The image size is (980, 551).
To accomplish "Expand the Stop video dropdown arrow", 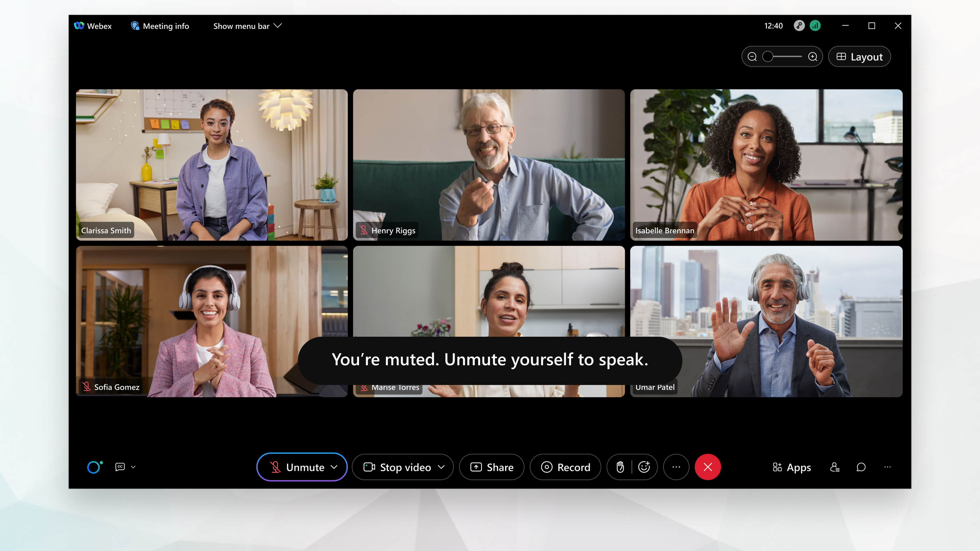I will 442,467.
